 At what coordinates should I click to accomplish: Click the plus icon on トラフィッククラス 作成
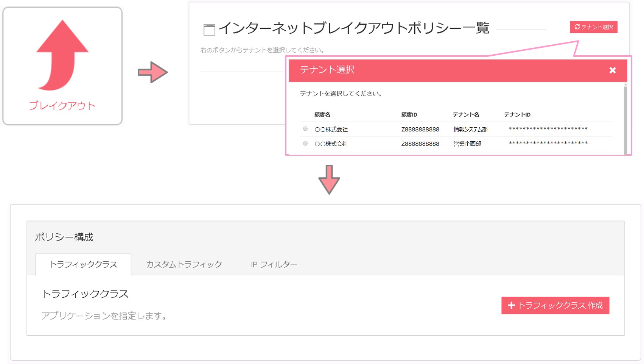(x=511, y=305)
